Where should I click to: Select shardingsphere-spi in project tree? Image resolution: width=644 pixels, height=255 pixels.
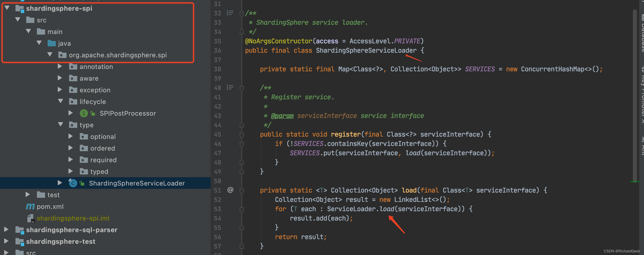click(x=59, y=8)
